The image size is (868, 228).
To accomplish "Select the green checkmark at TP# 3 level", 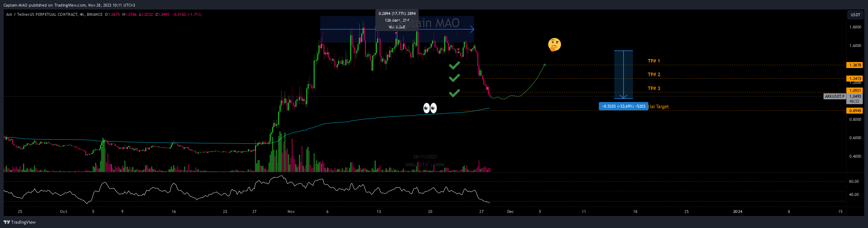I will click(x=454, y=93).
